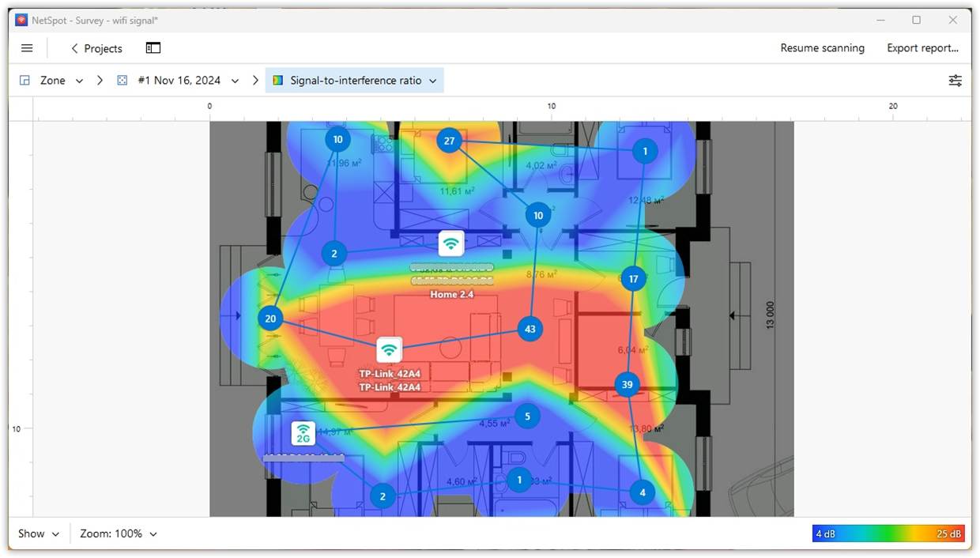Open the hamburger menu
Image resolution: width=980 pixels, height=558 pixels.
[x=27, y=47]
